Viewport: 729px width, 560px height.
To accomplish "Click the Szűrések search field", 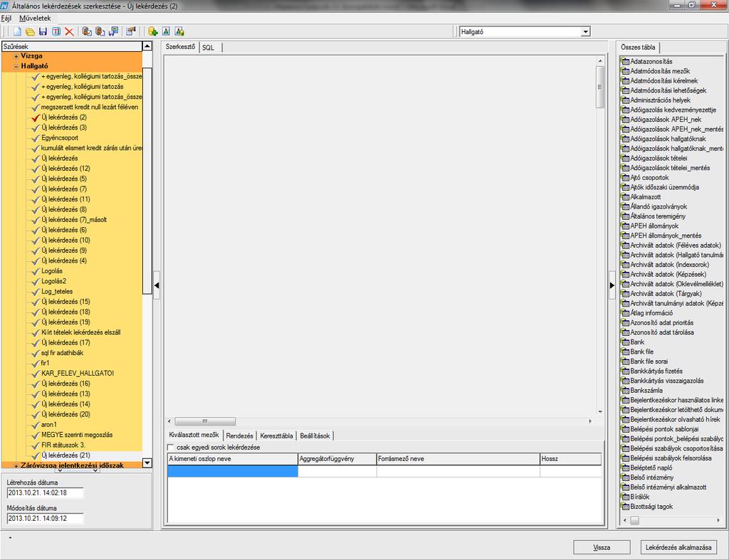I will [x=72, y=46].
